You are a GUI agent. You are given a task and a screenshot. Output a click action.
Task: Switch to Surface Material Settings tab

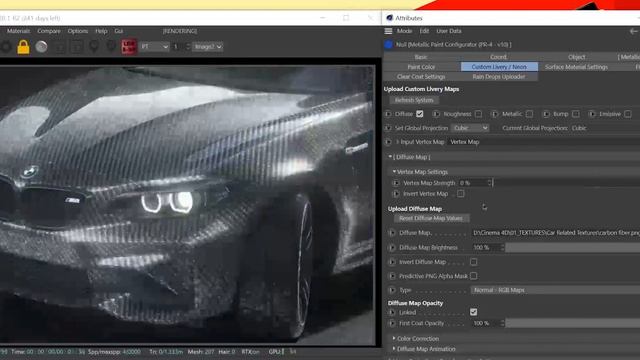(576, 67)
